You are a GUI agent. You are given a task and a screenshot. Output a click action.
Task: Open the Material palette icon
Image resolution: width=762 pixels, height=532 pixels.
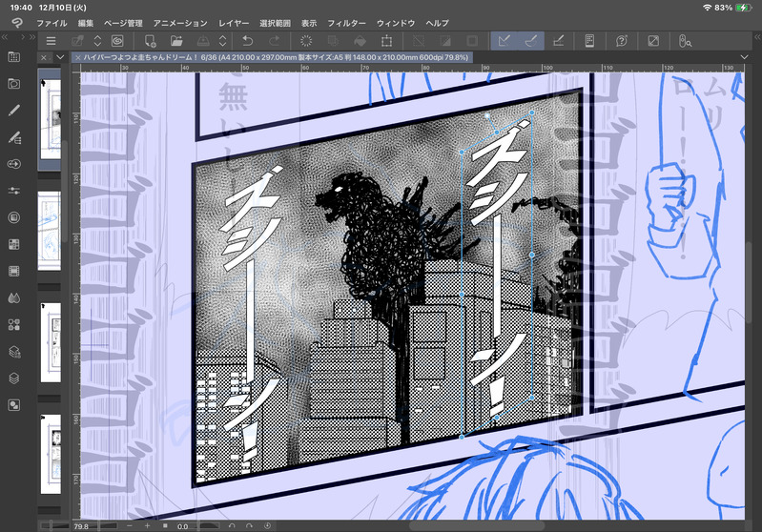(x=14, y=324)
